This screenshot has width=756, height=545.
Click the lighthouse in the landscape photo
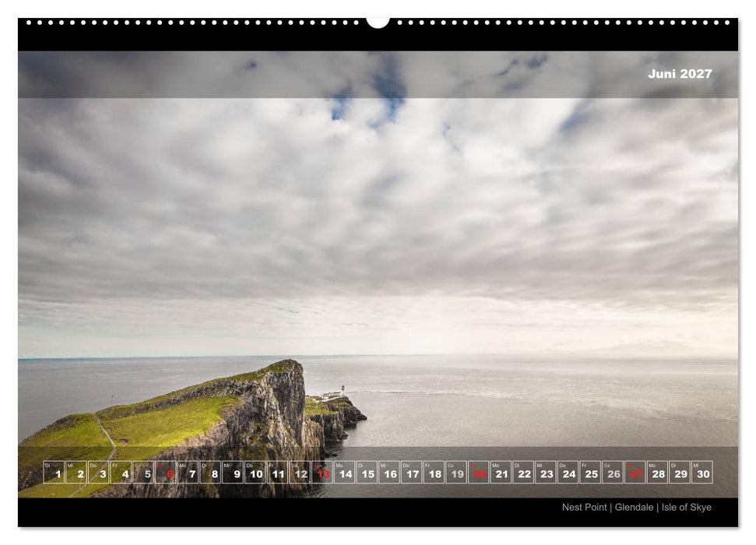point(343,390)
